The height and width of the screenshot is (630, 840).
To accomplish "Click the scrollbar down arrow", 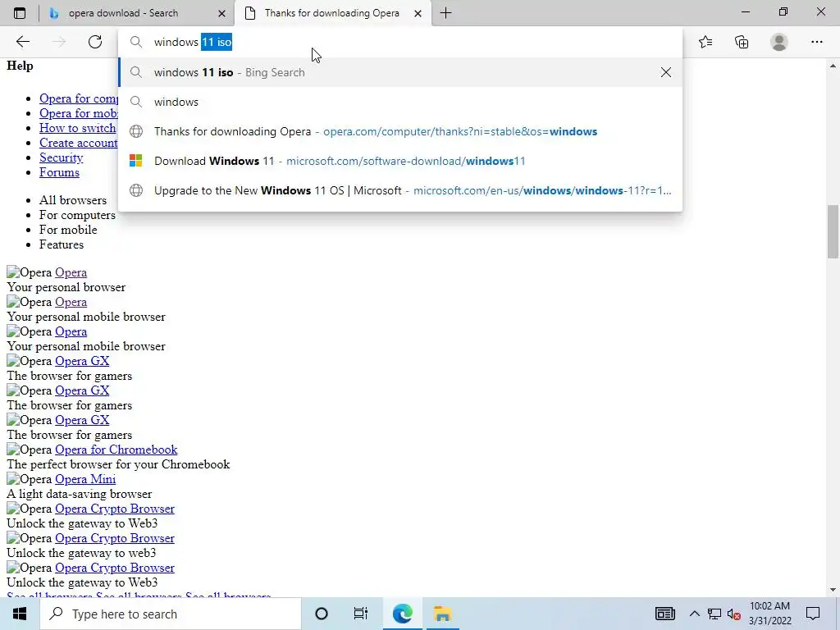I will coord(833,590).
